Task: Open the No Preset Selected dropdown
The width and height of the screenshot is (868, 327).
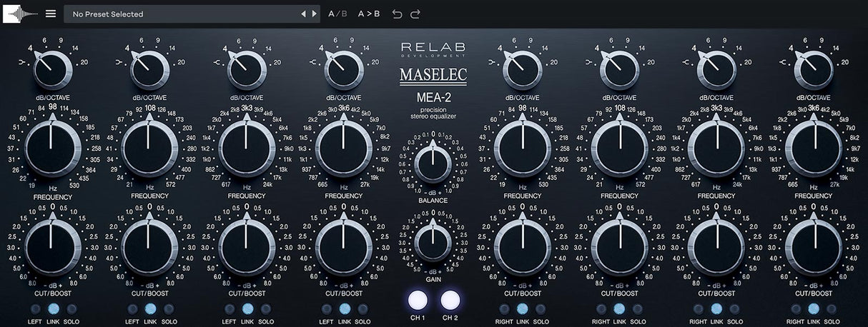Action: click(x=182, y=14)
